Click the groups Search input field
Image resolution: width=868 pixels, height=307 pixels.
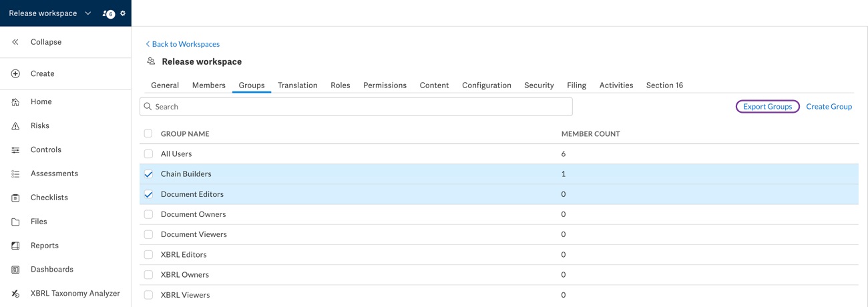pyautogui.click(x=356, y=107)
